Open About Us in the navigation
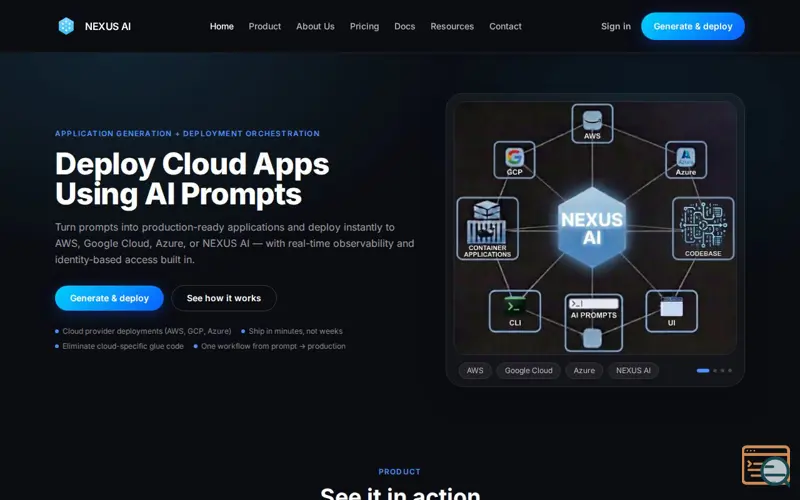The image size is (800, 500). tap(315, 27)
